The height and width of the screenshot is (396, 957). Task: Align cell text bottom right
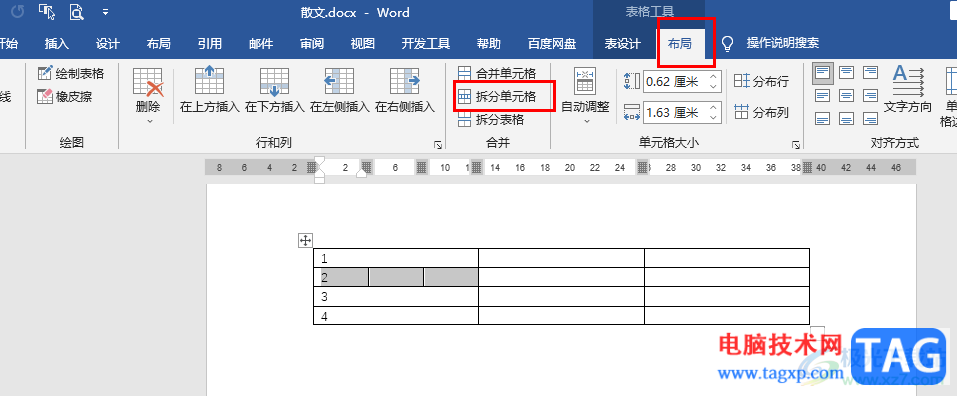(x=870, y=118)
